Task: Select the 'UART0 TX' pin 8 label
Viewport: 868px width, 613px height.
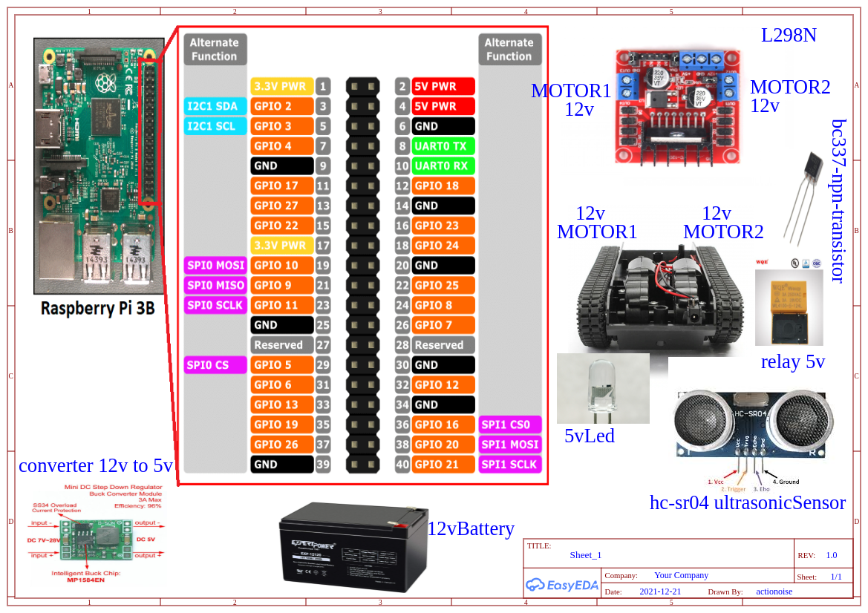Action: pyautogui.click(x=443, y=146)
